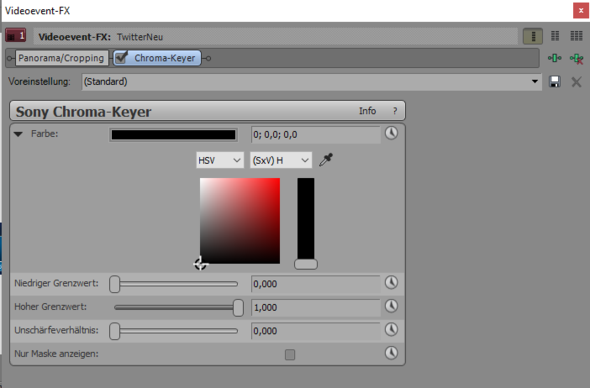590x388 pixels.
Task: Open the plug-in chain add button
Action: pyautogui.click(x=555, y=58)
